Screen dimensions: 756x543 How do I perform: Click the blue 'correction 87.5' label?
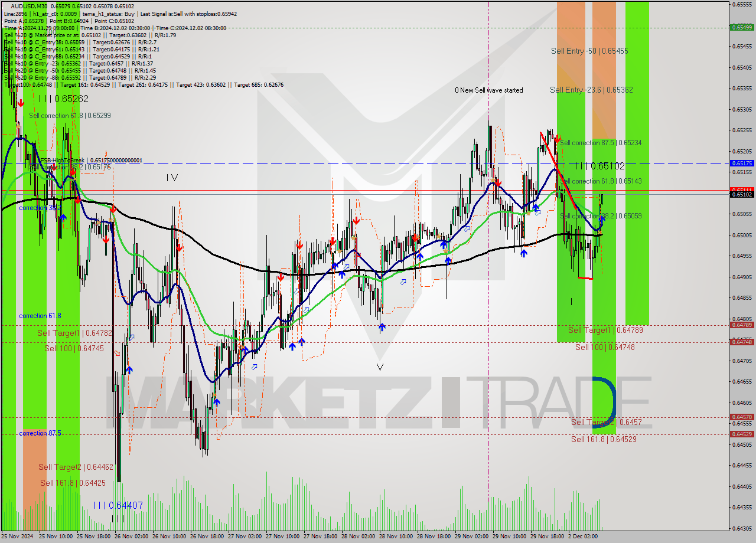(x=40, y=433)
